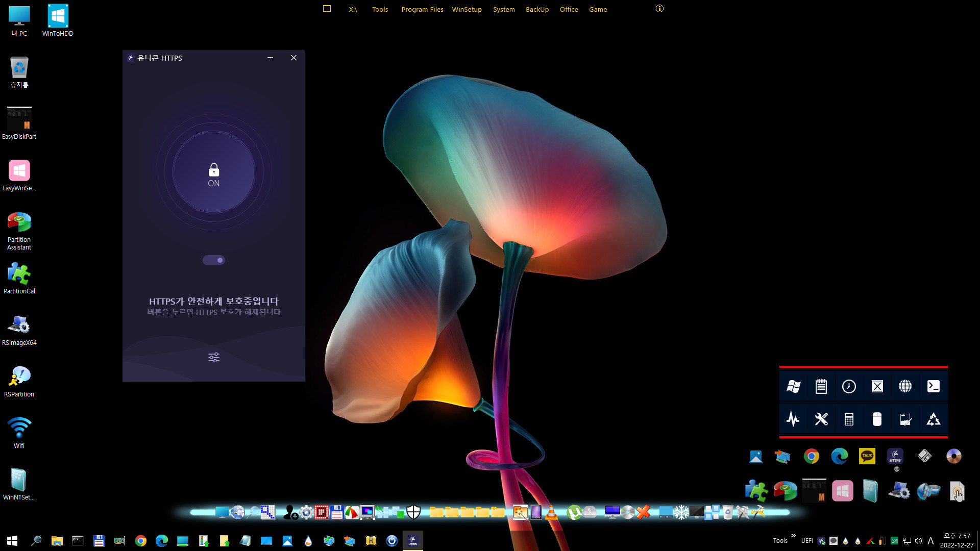This screenshot has width=980, height=551.
Task: Close the 유니콘 HTTPS window
Action: [293, 58]
